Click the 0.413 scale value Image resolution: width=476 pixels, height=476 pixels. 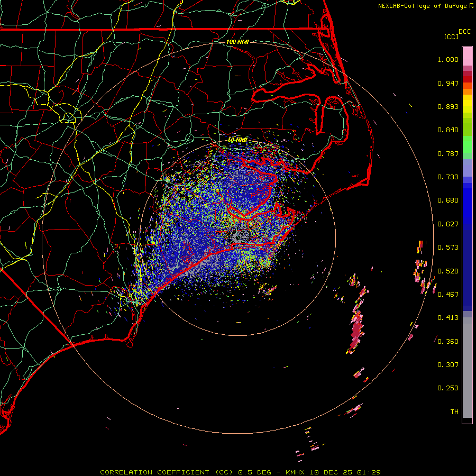[448, 318]
